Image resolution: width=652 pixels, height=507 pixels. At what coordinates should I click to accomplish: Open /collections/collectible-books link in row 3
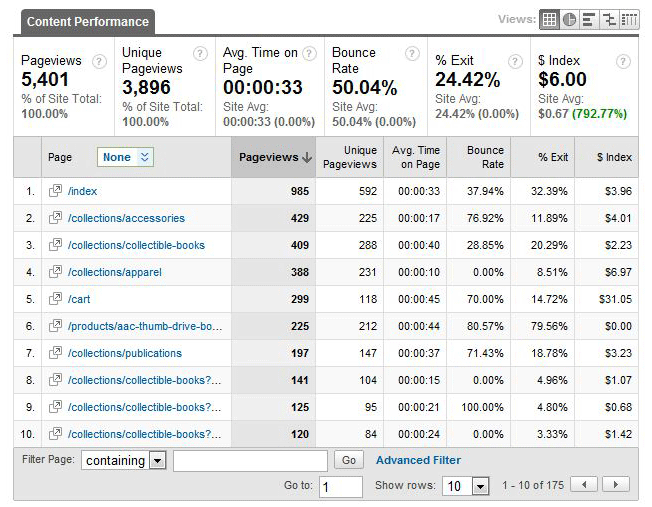coord(136,245)
